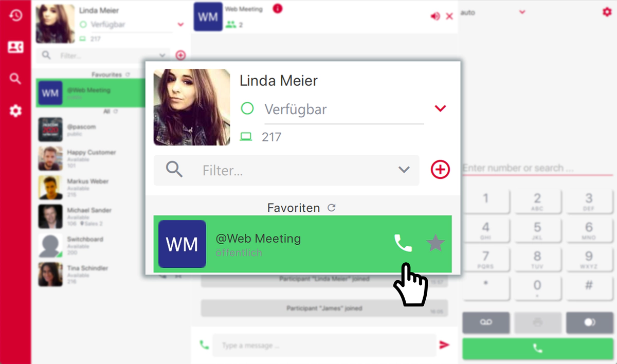Call @Web Meeting with the white phone icon
This screenshot has width=617, height=364.
(x=403, y=243)
